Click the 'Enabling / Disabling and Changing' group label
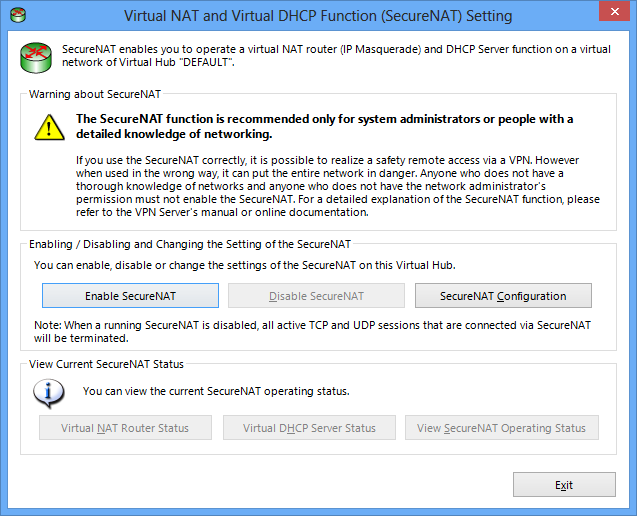 (190, 244)
